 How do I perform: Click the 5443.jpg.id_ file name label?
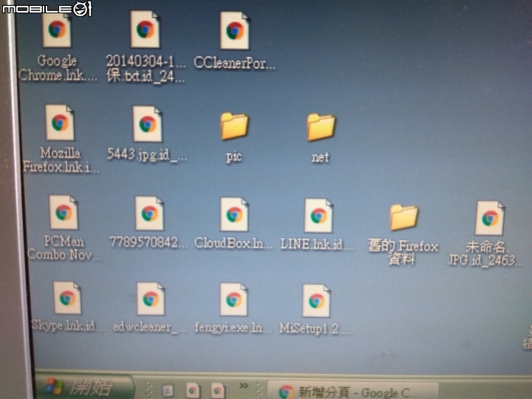coord(147,154)
